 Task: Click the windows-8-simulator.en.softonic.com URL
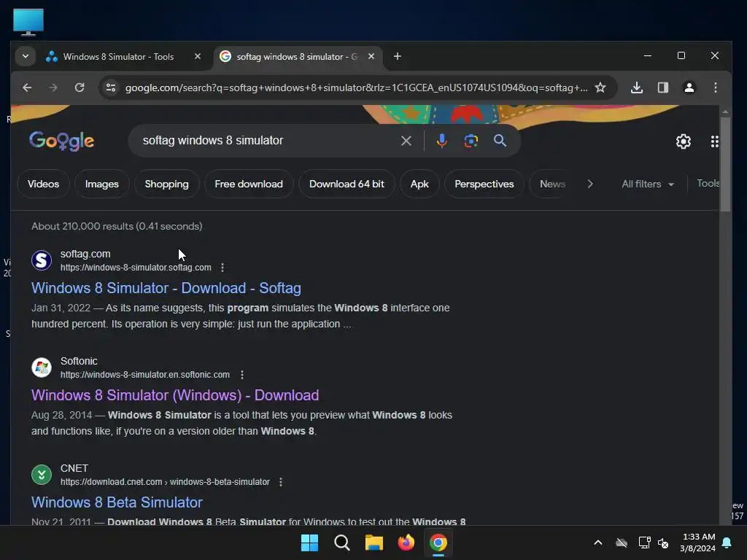tap(145, 375)
